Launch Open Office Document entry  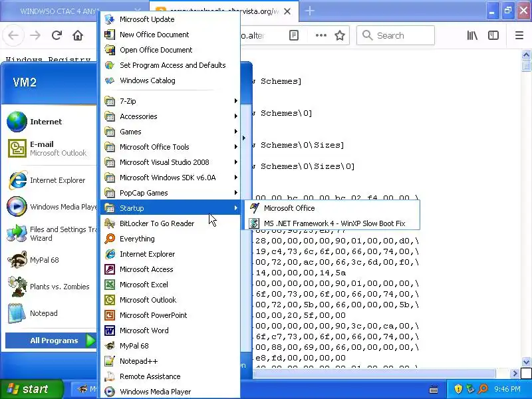170,50
